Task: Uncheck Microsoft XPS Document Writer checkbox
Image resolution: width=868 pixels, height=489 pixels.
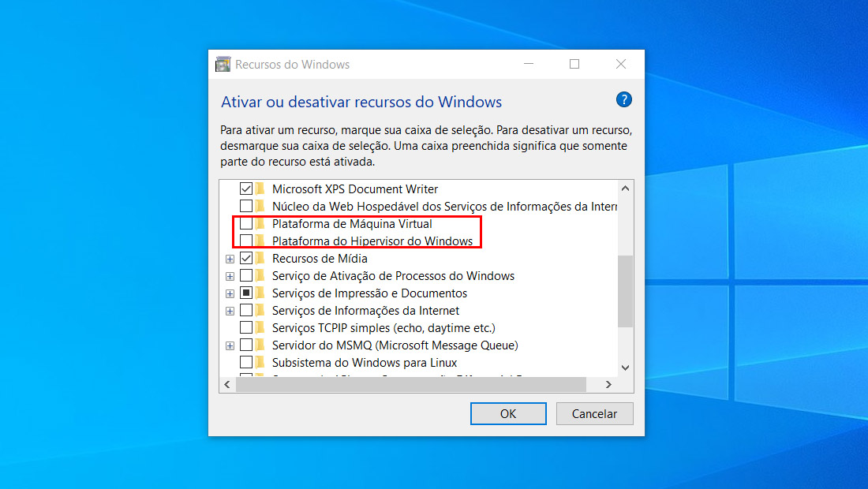Action: [246, 189]
